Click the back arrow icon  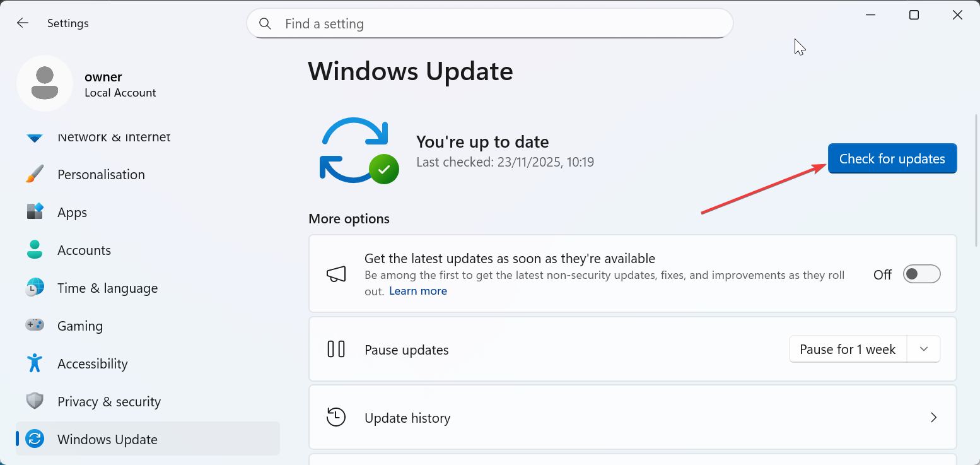point(23,23)
